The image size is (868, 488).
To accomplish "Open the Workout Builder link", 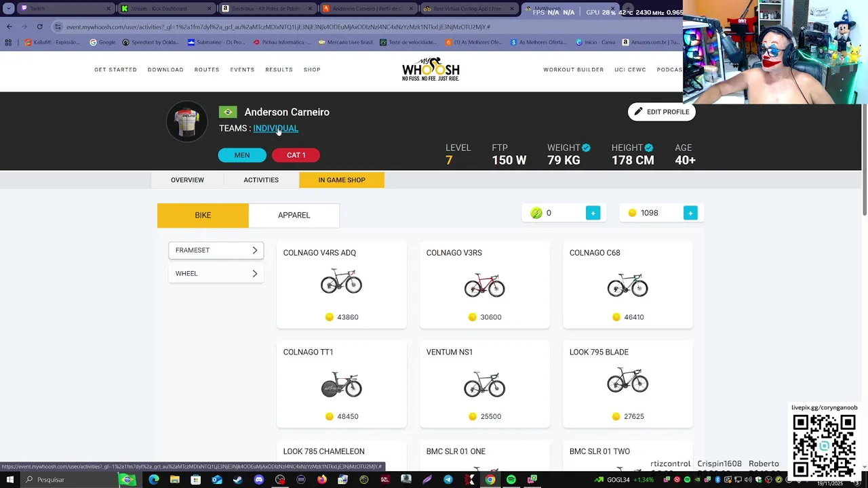I will [x=573, y=70].
